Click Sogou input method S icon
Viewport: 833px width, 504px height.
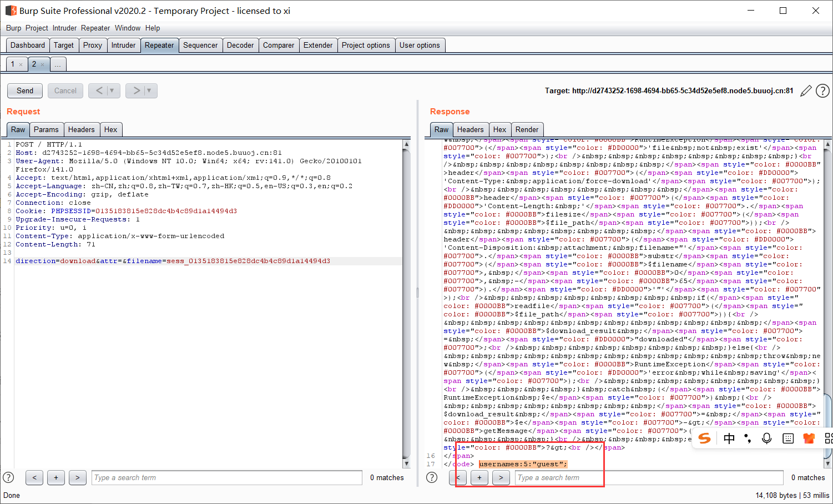pos(704,439)
